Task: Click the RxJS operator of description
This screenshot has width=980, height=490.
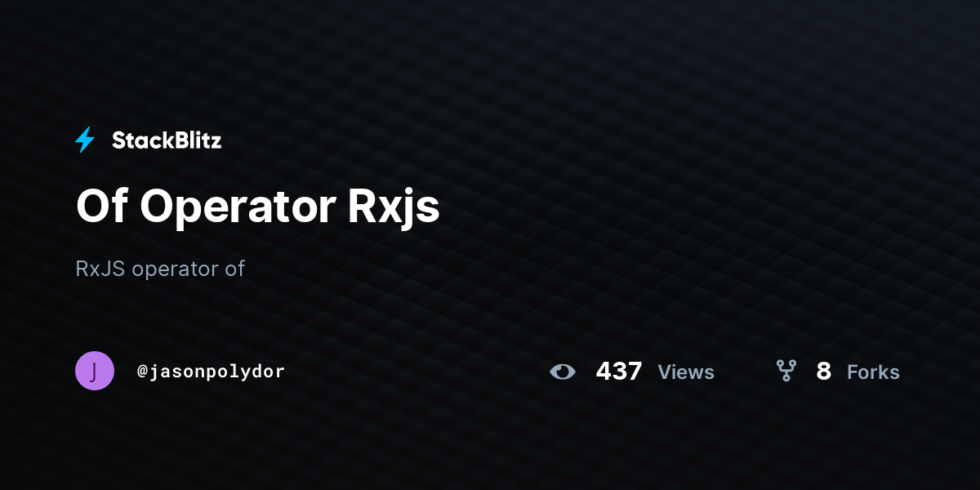Action: point(160,269)
